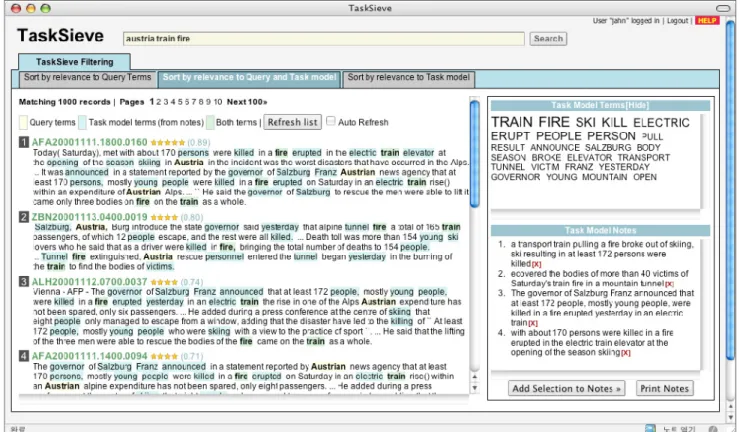The image size is (740, 432).
Task: Enable the Auto Refresh checkbox
Action: (331, 121)
